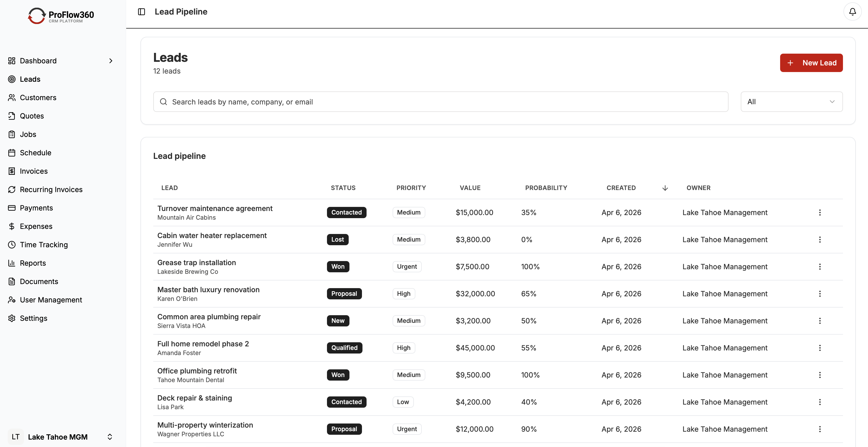Select the Time Tracking clock icon
Image resolution: width=868 pixels, height=447 pixels.
pyautogui.click(x=12, y=244)
